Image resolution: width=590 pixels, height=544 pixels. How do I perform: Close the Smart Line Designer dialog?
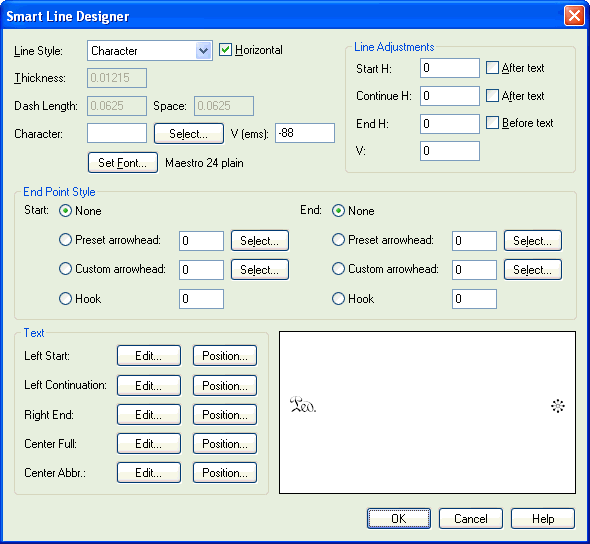[x=574, y=16]
